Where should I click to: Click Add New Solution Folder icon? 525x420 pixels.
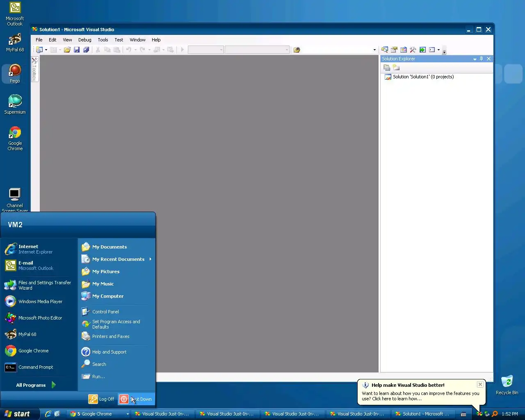[x=396, y=68]
